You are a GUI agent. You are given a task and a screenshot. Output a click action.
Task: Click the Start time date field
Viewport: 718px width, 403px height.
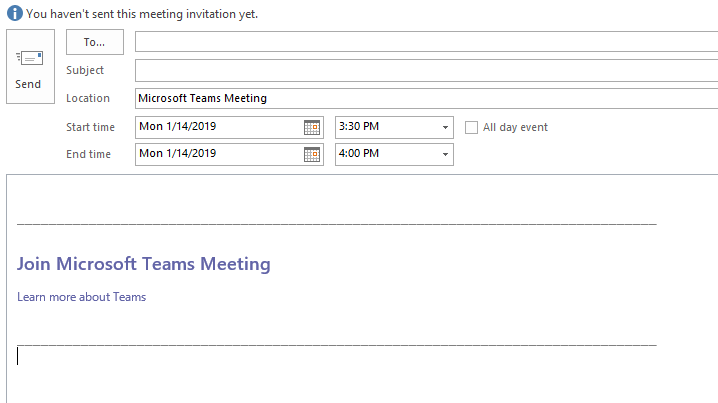215,127
